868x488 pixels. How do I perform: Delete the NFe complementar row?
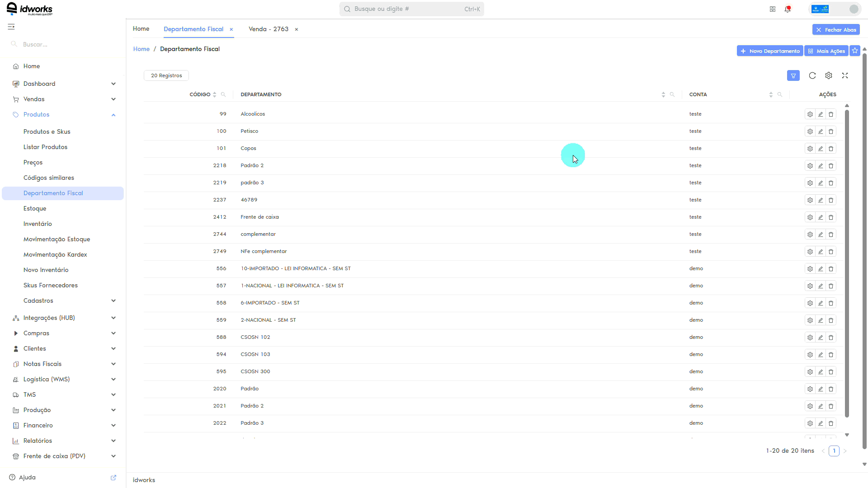(831, 252)
